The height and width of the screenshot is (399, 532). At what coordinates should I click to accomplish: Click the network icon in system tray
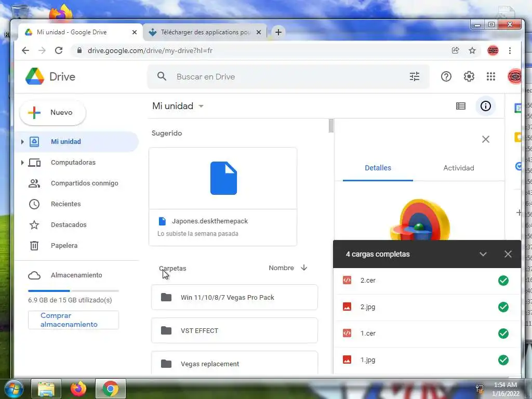[x=480, y=389]
